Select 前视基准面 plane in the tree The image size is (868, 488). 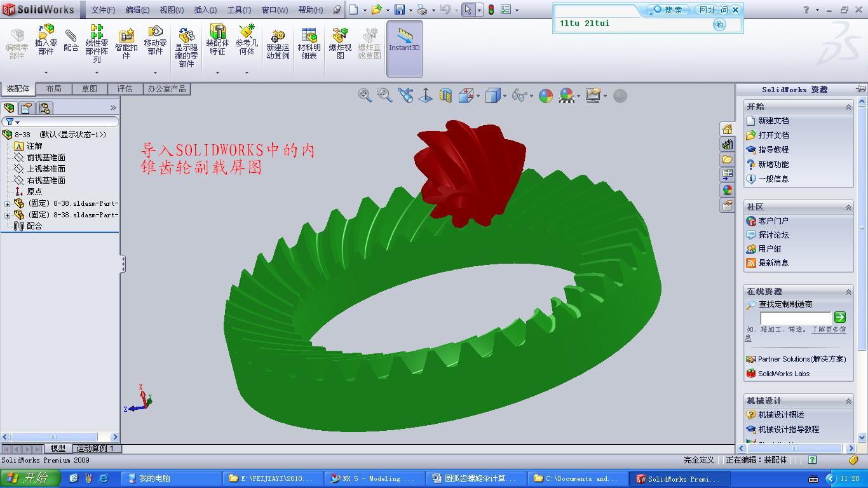[46, 158]
